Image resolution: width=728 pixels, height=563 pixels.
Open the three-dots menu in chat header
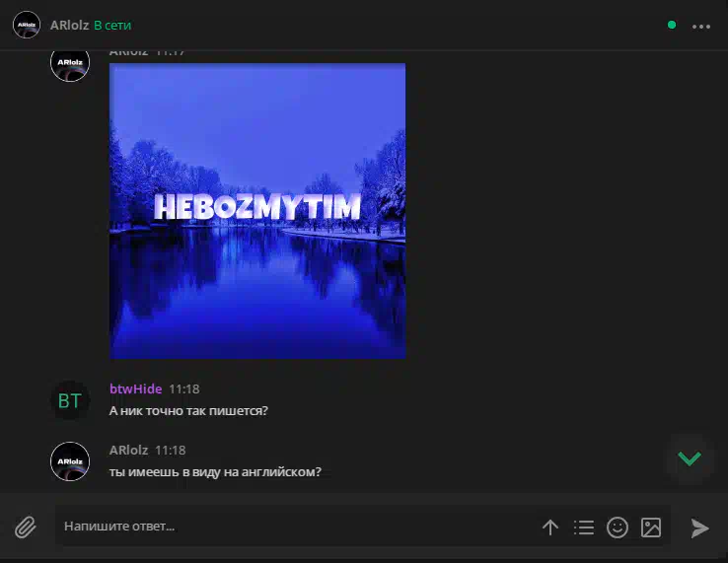pyautogui.click(x=701, y=27)
